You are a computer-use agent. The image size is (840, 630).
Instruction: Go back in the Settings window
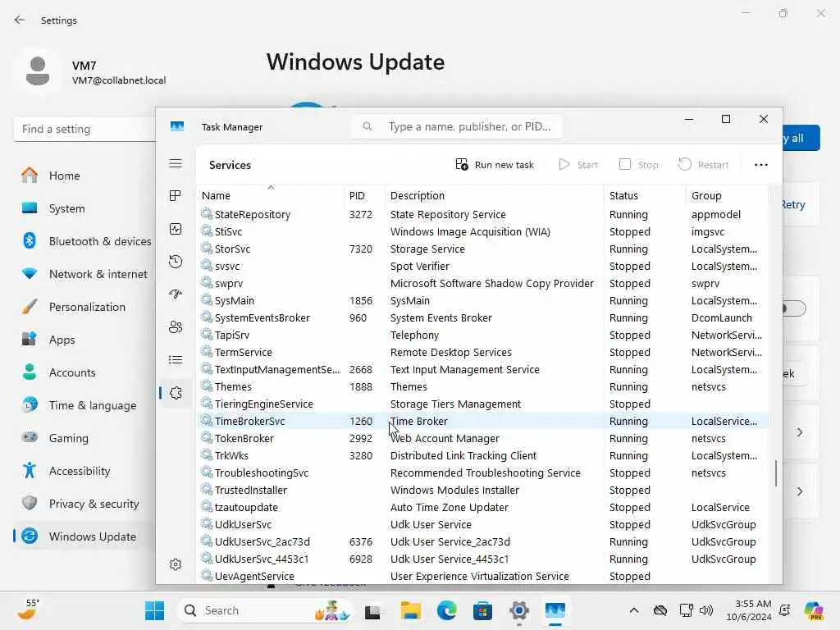pyautogui.click(x=20, y=20)
